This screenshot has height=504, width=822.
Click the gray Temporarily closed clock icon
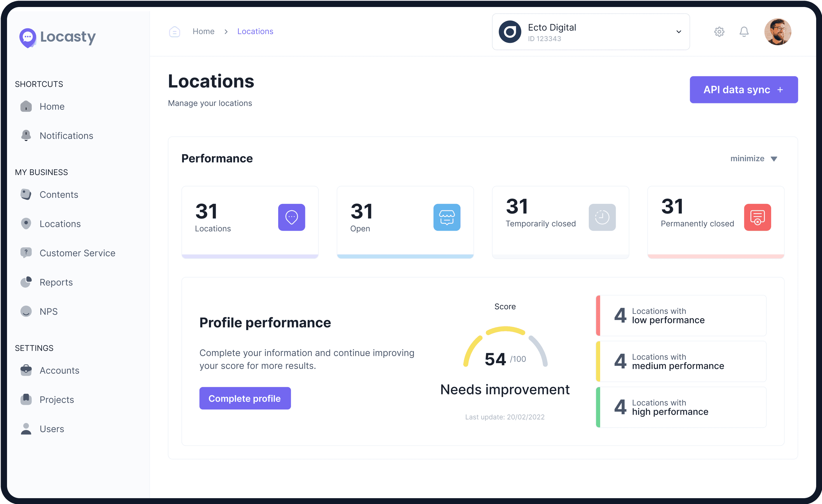(x=602, y=217)
